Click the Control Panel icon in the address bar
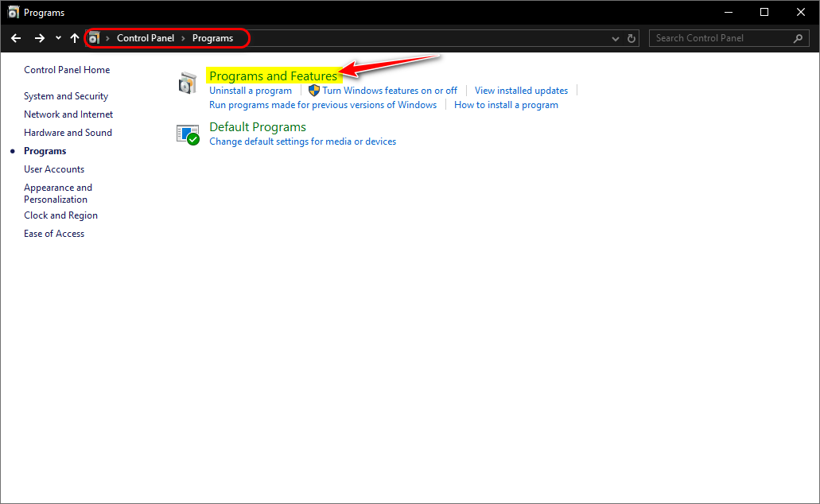Screen dimensions: 820x504 click(94, 38)
